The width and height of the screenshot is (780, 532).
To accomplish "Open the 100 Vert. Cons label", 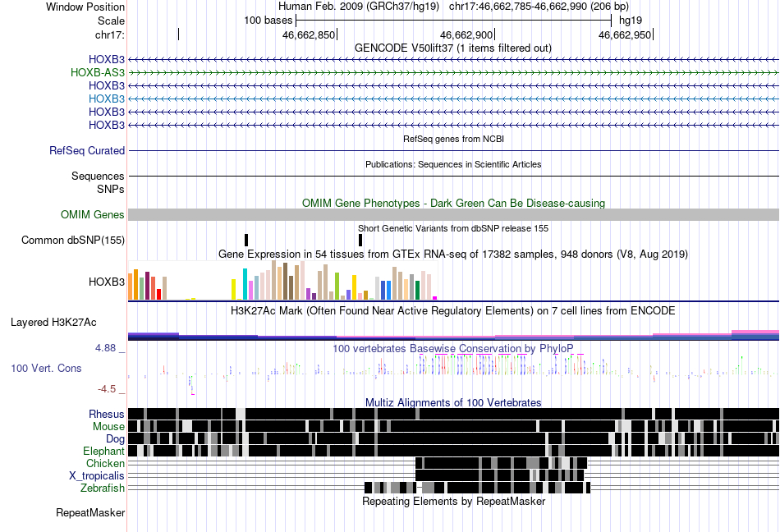I will pos(46,369).
